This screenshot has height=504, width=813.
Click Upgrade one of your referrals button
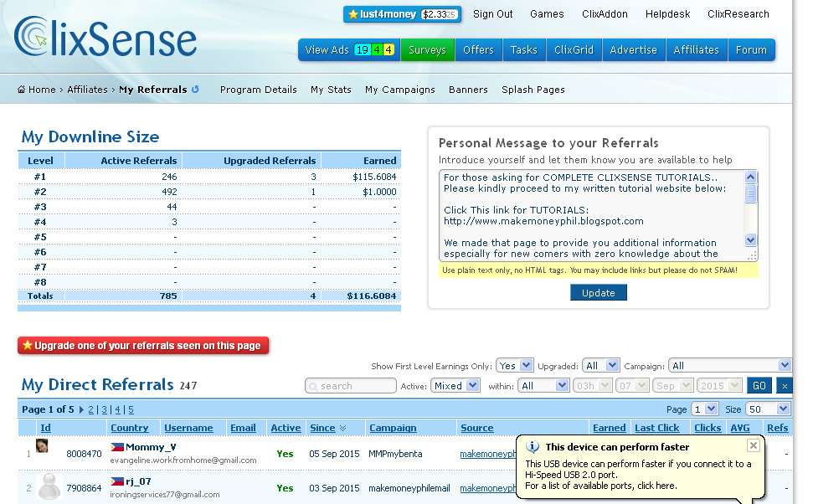[143, 345]
